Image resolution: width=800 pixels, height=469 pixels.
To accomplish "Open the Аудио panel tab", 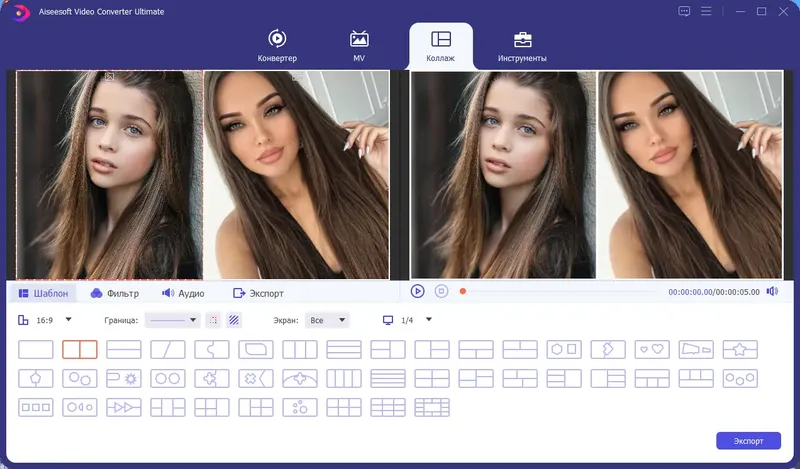I will [x=183, y=293].
